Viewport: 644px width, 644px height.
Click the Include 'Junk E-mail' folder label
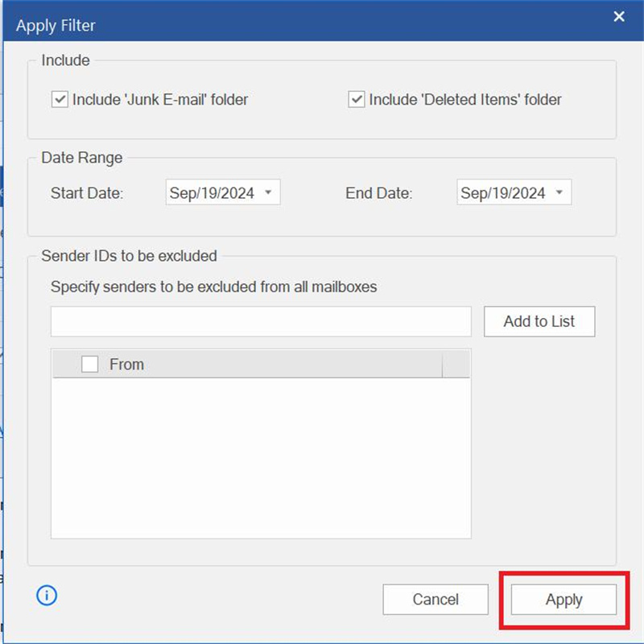point(160,99)
